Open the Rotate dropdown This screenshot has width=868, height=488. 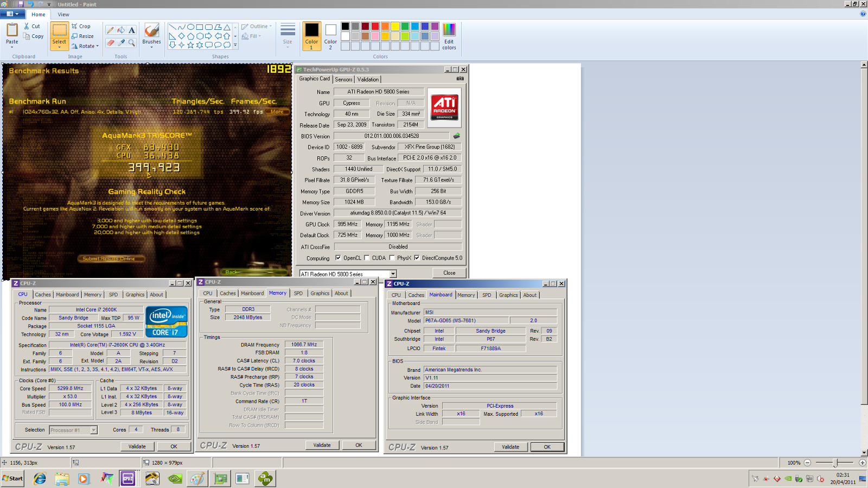[85, 46]
